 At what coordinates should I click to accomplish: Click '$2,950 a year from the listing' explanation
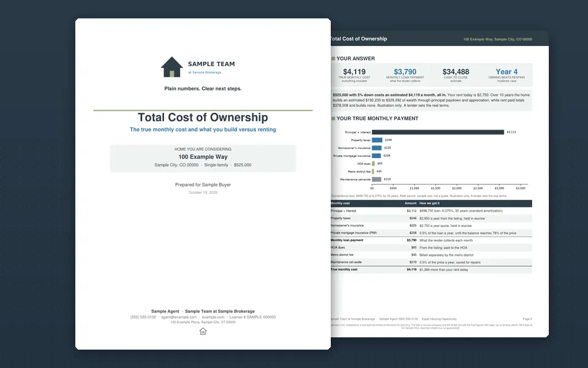coord(452,218)
